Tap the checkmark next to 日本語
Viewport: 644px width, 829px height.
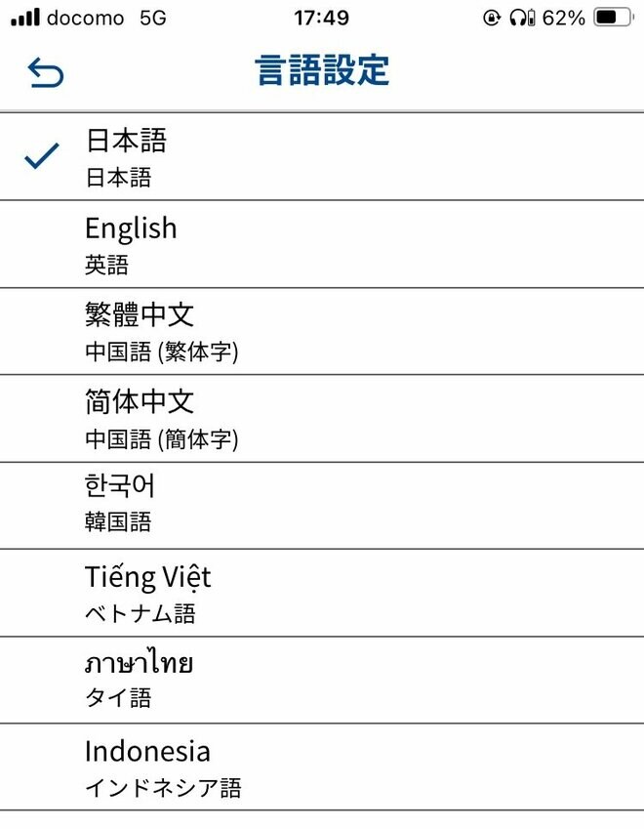coord(42,156)
